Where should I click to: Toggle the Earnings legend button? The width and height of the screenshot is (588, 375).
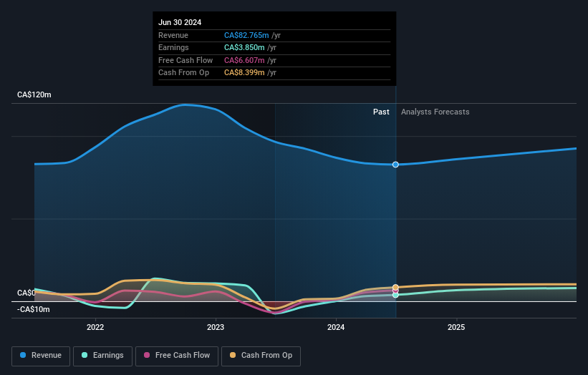(x=102, y=356)
